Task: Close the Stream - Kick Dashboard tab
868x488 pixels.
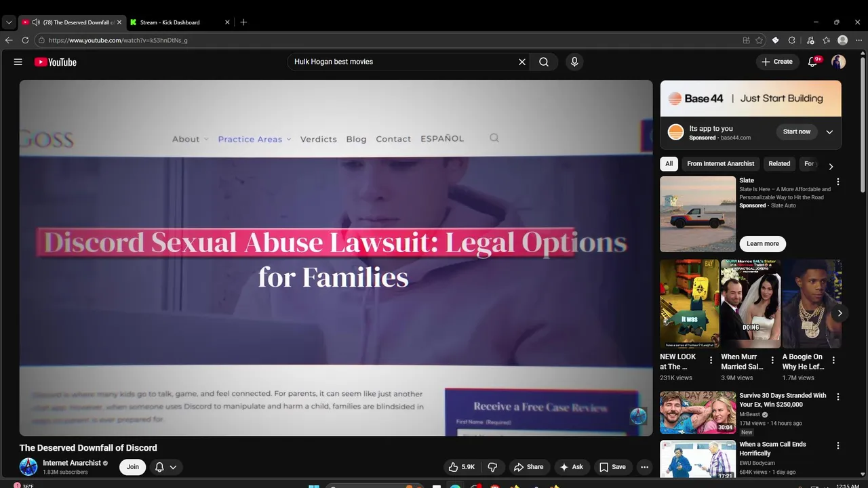Action: (x=227, y=22)
